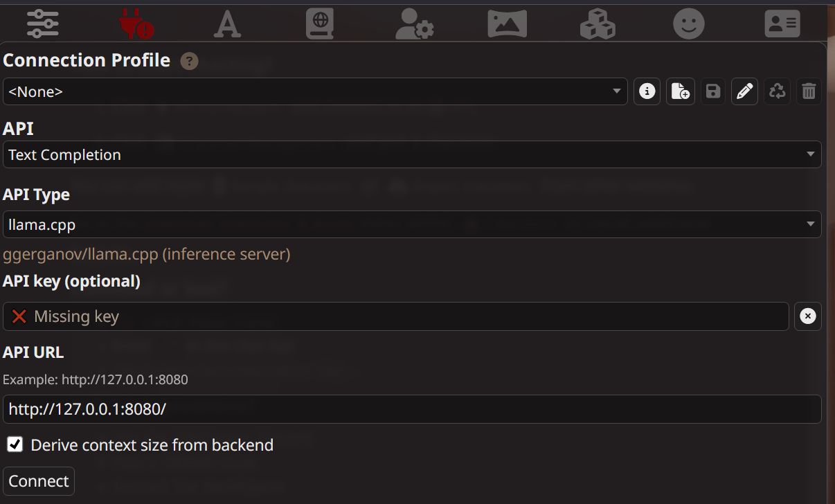835x504 pixels.
Task: Click the API URL heading
Action: click(33, 352)
